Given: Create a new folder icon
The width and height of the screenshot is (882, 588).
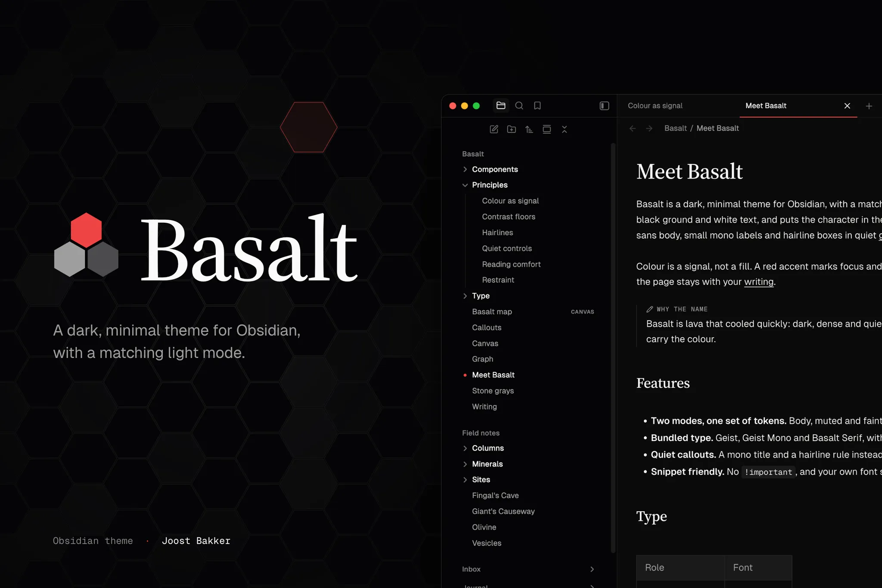Looking at the screenshot, I should click(512, 129).
